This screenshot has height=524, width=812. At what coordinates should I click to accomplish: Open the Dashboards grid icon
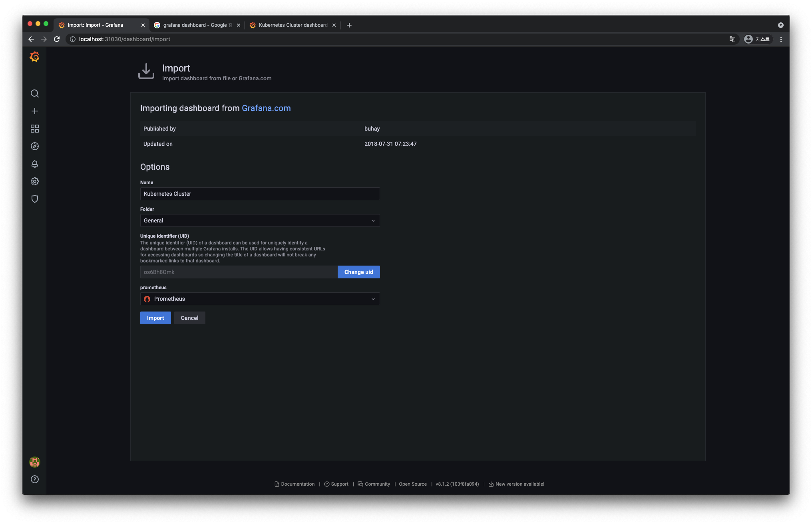(35, 129)
